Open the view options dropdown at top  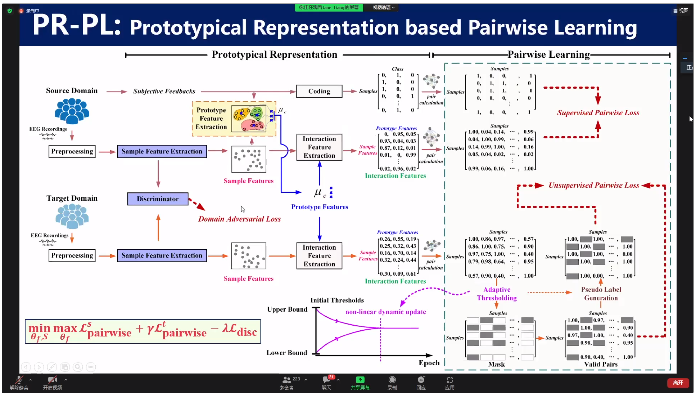point(383,8)
